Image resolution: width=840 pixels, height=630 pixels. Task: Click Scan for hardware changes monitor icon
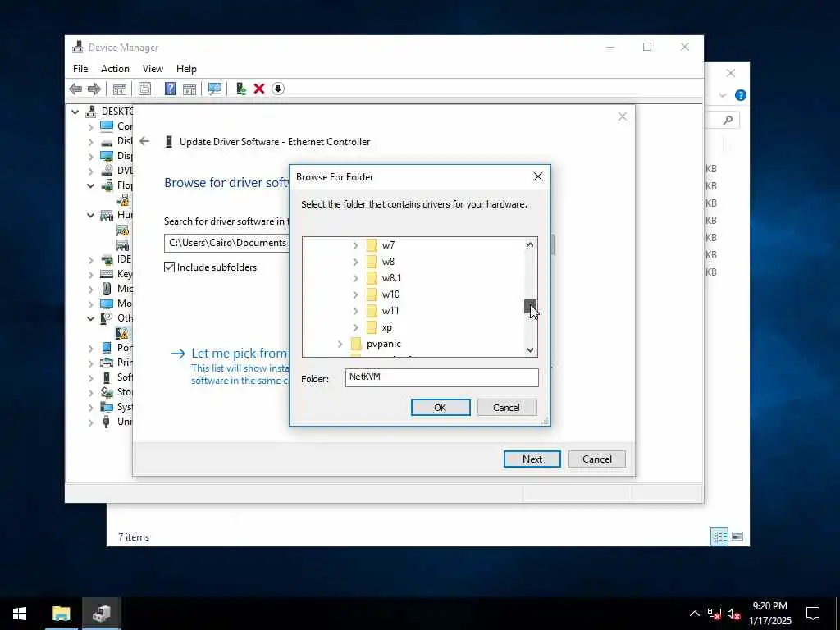[x=215, y=89]
